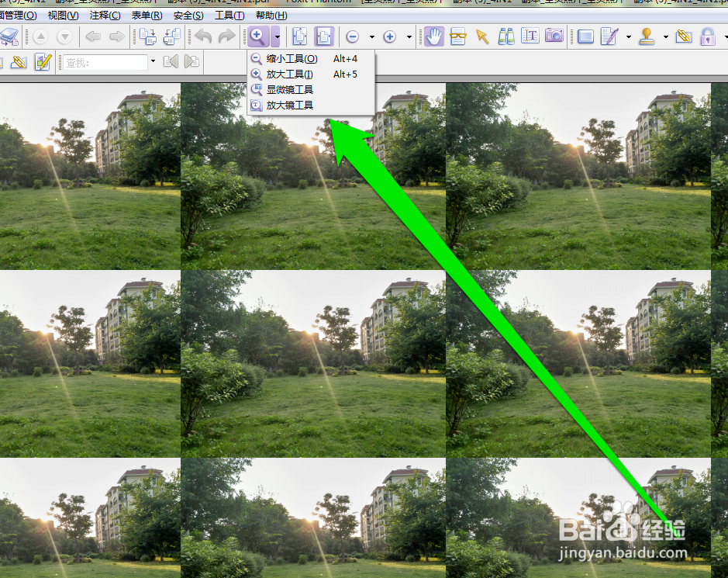The width and height of the screenshot is (728, 578).
Task: Select the magnifier zoom-in tool button
Action: tap(258, 36)
